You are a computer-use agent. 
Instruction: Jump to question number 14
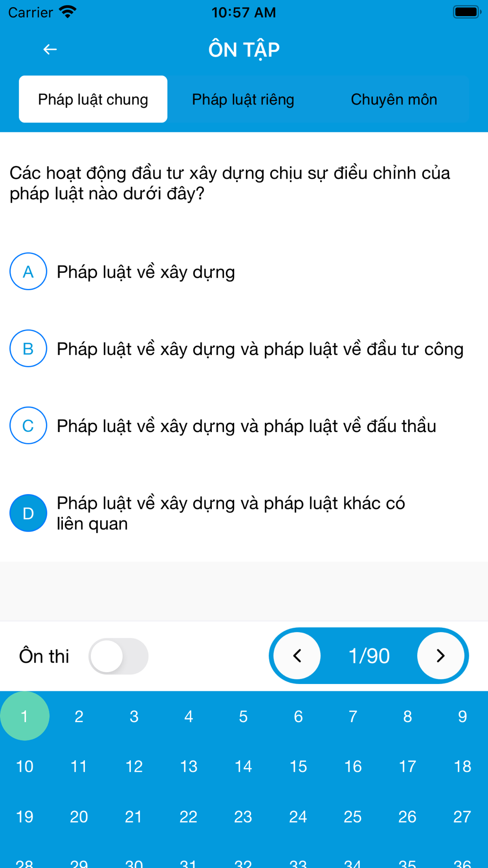(x=243, y=766)
